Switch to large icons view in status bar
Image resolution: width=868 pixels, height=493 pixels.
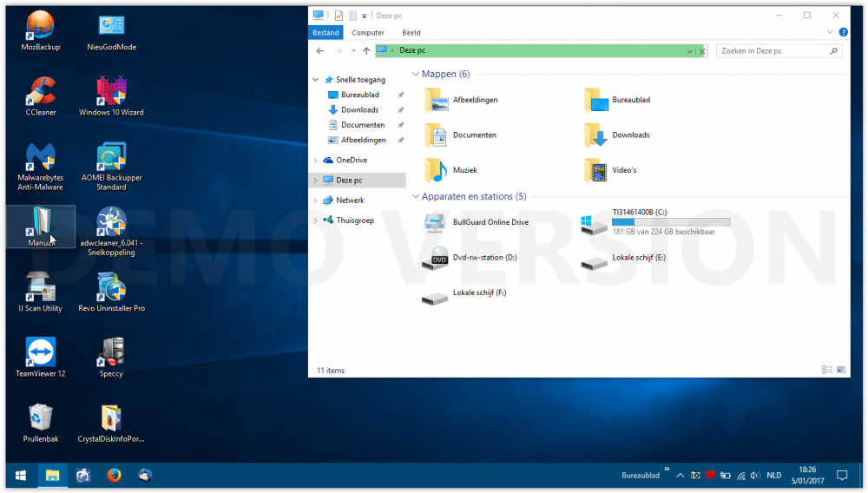click(x=840, y=370)
